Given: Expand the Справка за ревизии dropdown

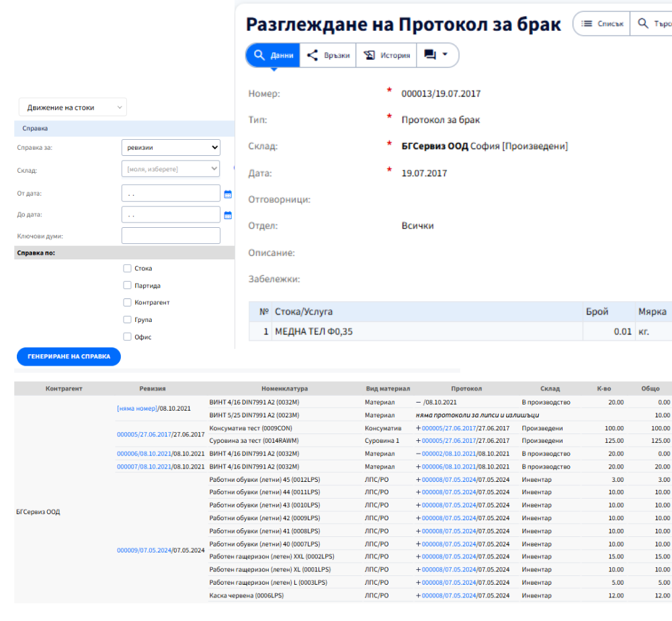Looking at the screenshot, I should 171,147.
